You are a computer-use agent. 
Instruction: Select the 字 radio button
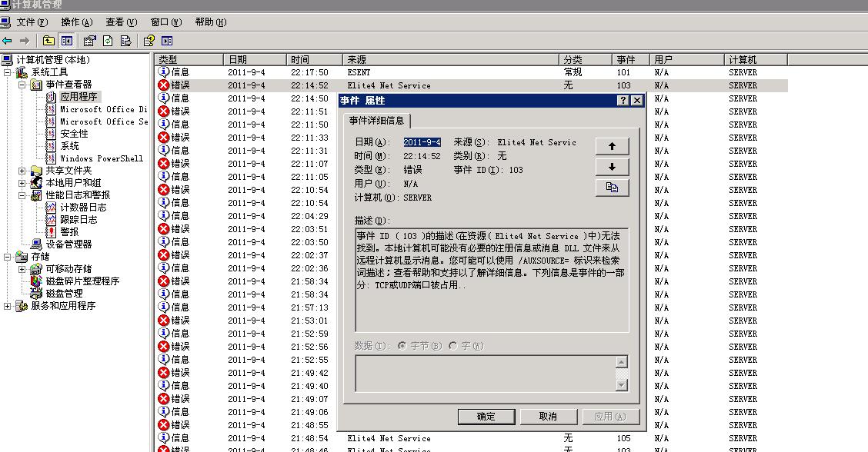pyautogui.click(x=453, y=347)
